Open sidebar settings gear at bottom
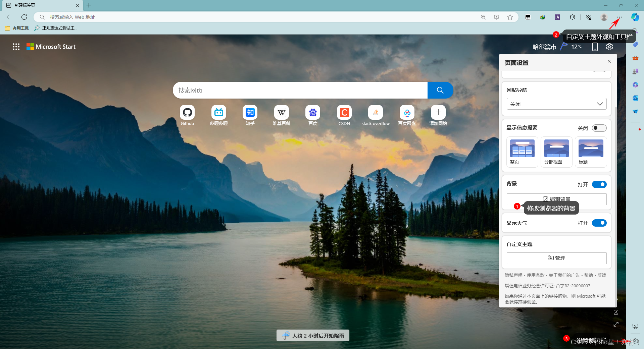The image size is (644, 349). [635, 341]
